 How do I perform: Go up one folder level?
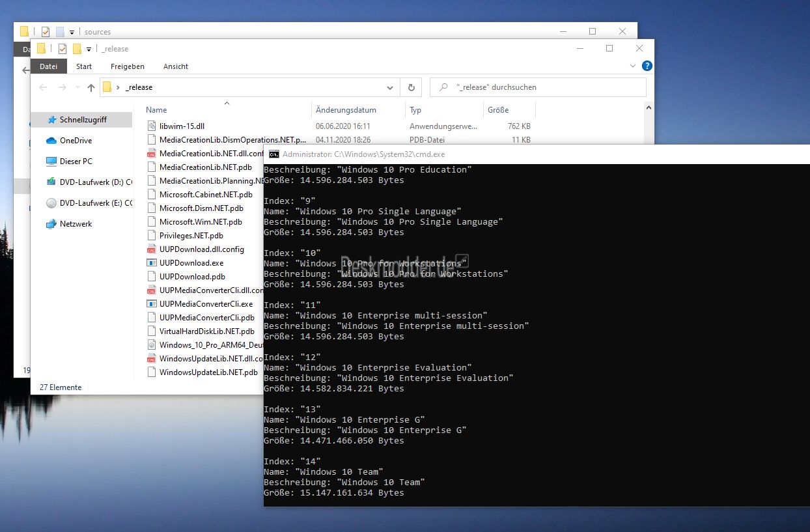pyautogui.click(x=91, y=87)
